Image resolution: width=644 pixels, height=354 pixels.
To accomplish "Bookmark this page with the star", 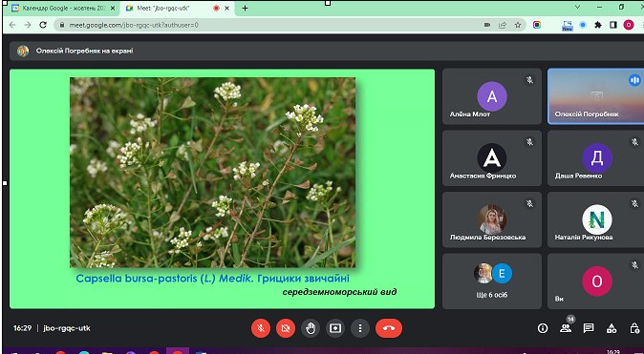I will pos(518,25).
